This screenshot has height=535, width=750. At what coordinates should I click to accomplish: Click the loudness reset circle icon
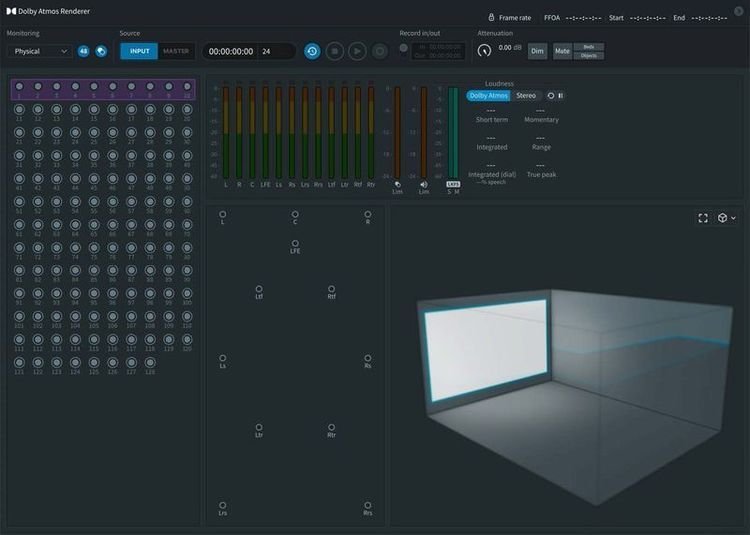coord(551,96)
